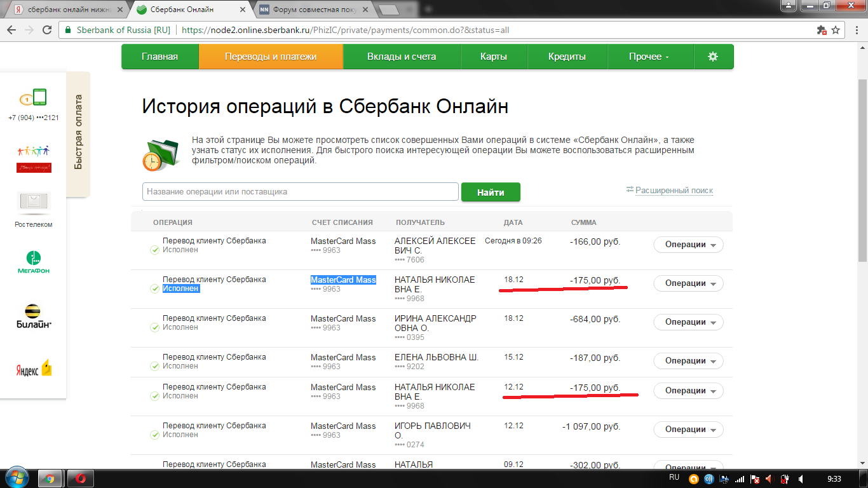Switch to Форум совместная покупка browser tab

coord(313,10)
